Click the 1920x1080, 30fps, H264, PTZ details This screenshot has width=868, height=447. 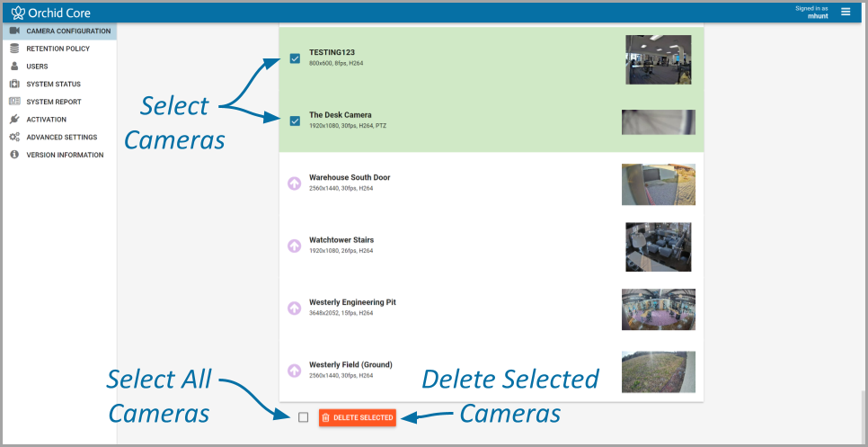(348, 126)
